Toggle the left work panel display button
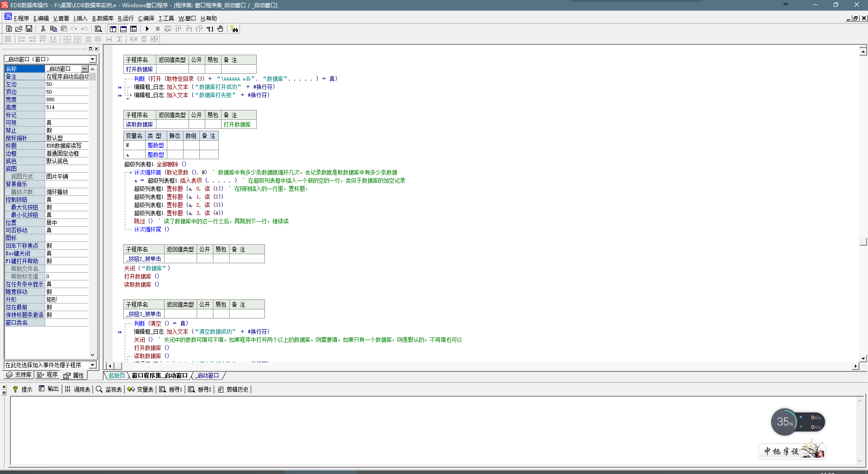Viewport: 868px width, 474px height. point(113,28)
